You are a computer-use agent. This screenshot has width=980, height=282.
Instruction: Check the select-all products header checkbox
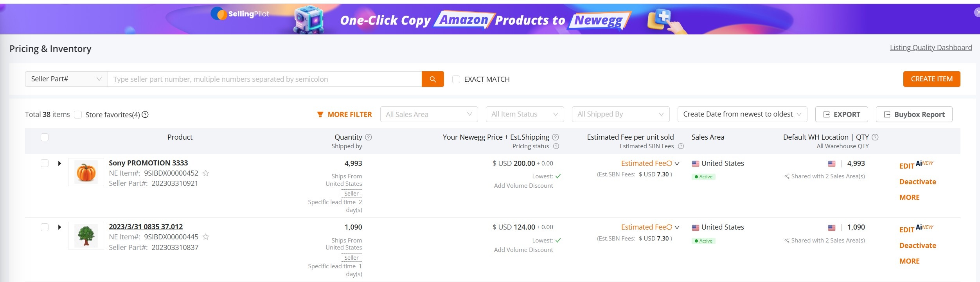click(x=45, y=137)
